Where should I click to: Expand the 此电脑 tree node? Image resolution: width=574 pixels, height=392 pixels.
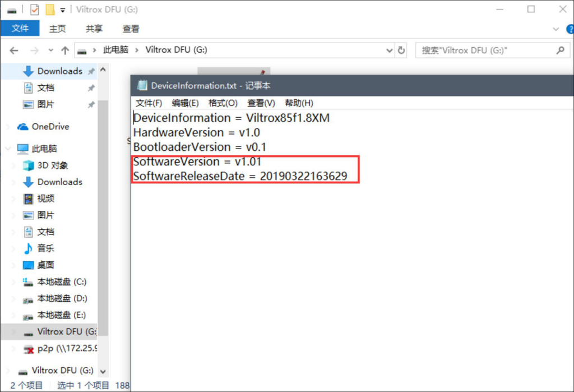tap(7, 149)
